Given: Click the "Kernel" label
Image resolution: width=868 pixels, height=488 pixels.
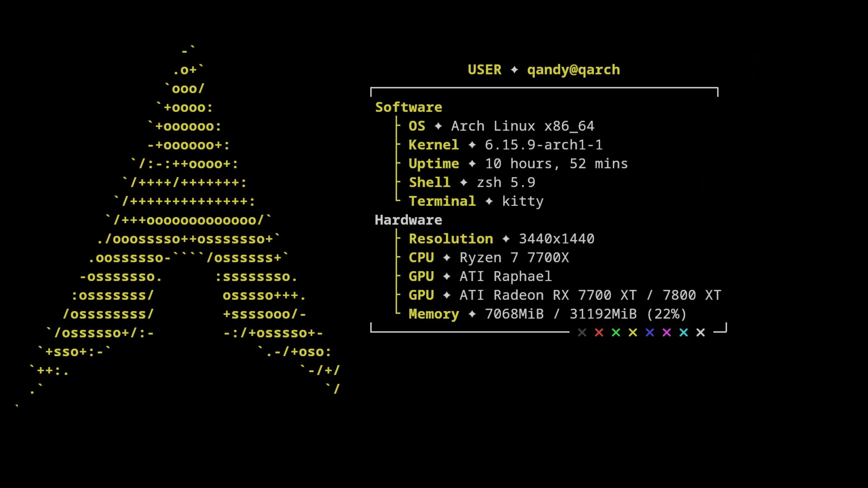Looking at the screenshot, I should [434, 145].
